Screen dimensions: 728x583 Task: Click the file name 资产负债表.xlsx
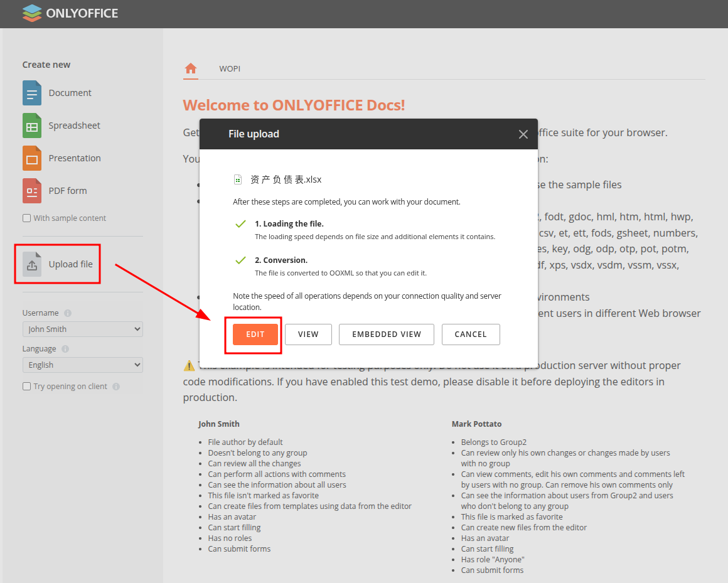click(x=286, y=179)
